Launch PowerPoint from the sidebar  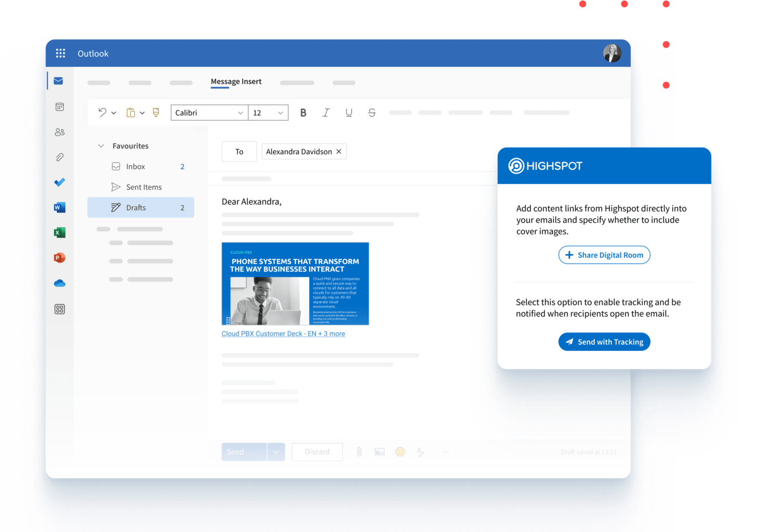tap(59, 258)
